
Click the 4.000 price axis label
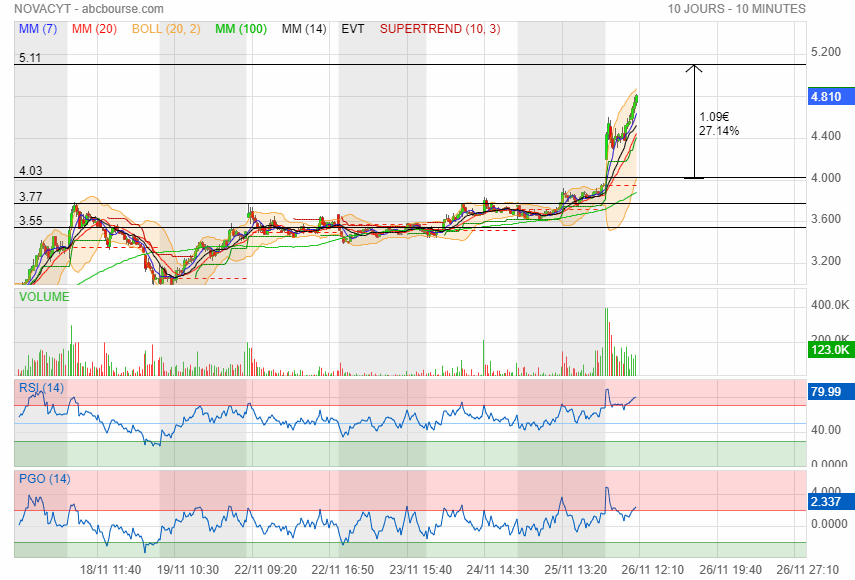(x=826, y=178)
